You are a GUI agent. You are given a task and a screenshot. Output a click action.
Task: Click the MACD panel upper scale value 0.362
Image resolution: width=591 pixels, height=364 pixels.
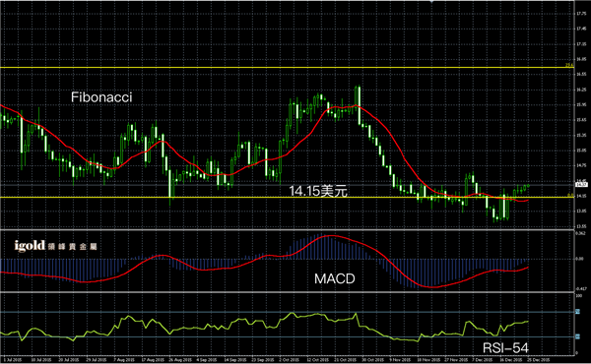(580, 233)
